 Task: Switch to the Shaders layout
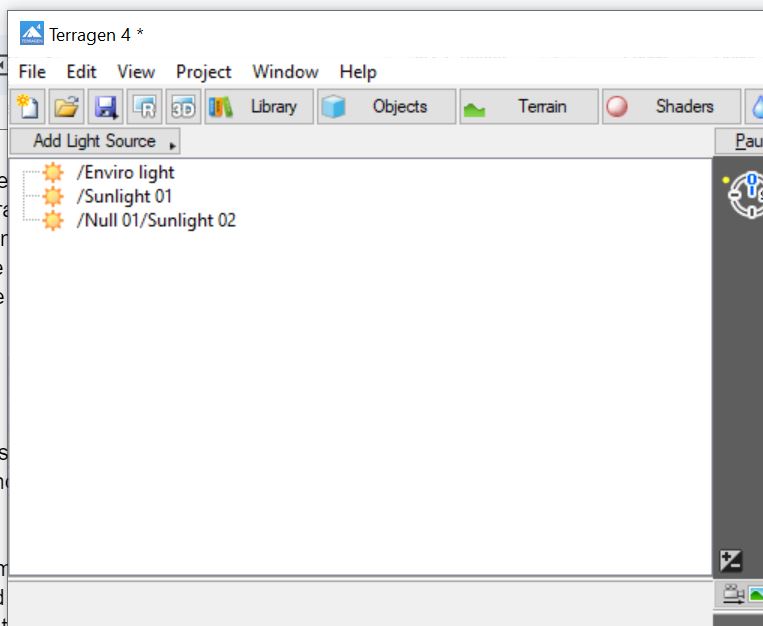coord(672,107)
